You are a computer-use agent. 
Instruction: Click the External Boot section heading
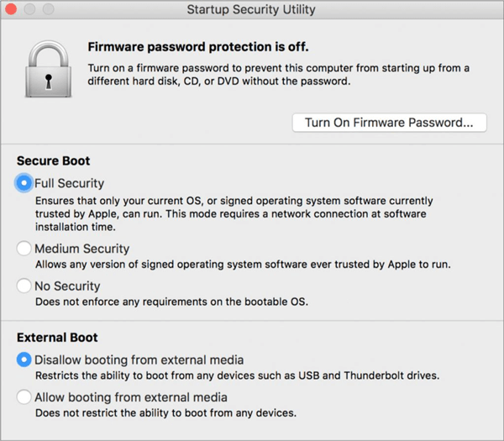(57, 338)
